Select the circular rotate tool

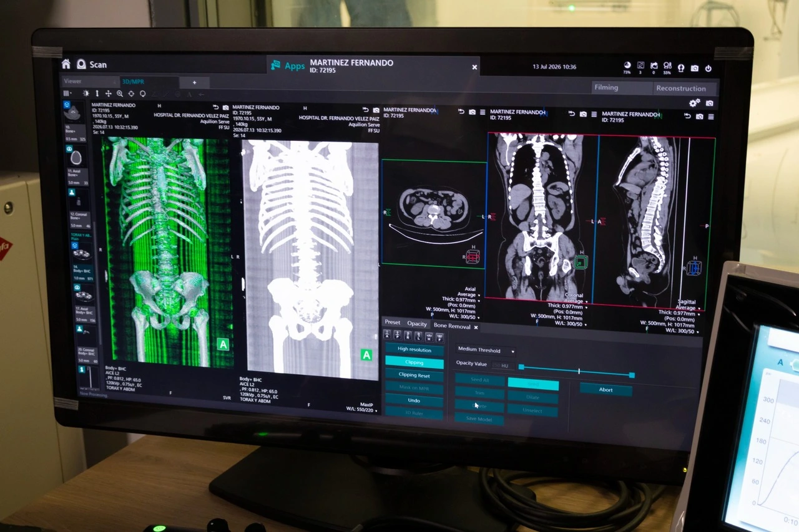click(x=142, y=94)
